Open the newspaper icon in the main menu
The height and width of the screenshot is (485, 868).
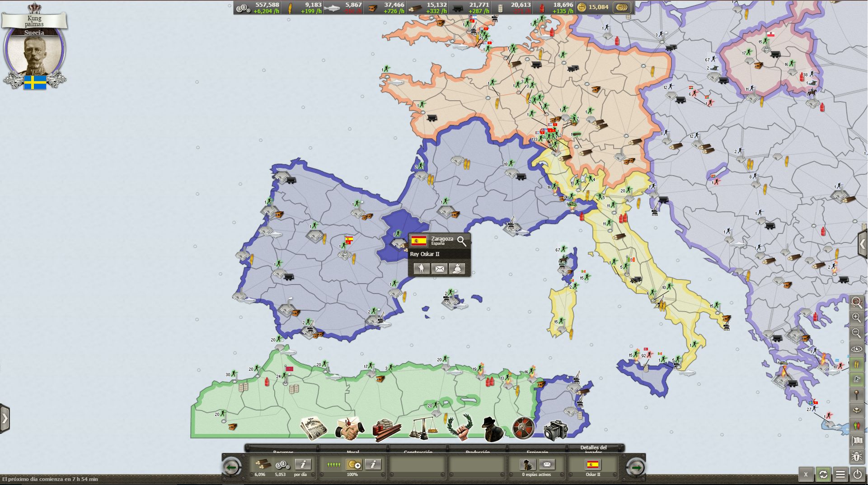coord(314,428)
